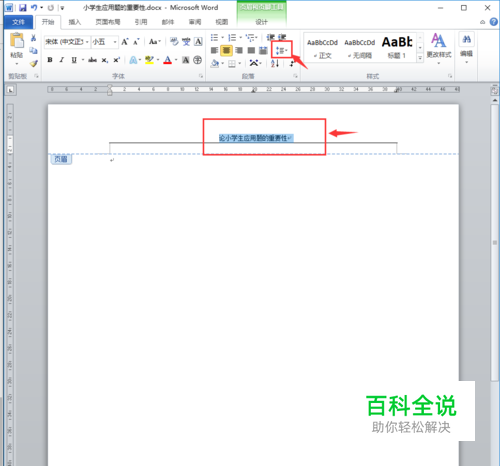The width and height of the screenshot is (500, 466).
Task: Switch to the 审阅 (Review) tab
Action: point(195,22)
